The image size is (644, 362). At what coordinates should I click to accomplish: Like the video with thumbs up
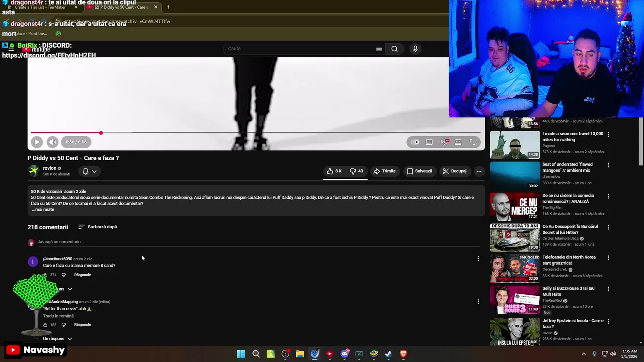334,171
